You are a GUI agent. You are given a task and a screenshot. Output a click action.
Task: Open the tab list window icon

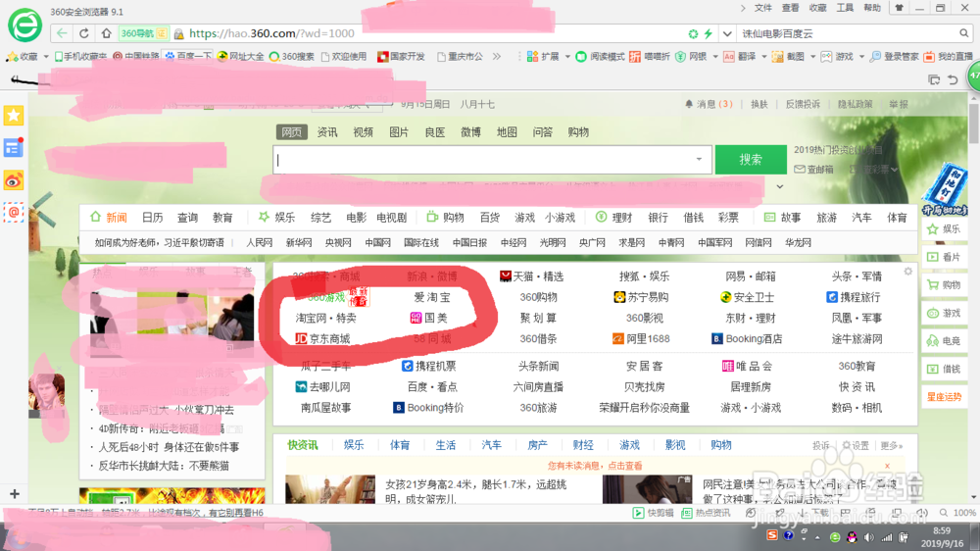point(934,79)
